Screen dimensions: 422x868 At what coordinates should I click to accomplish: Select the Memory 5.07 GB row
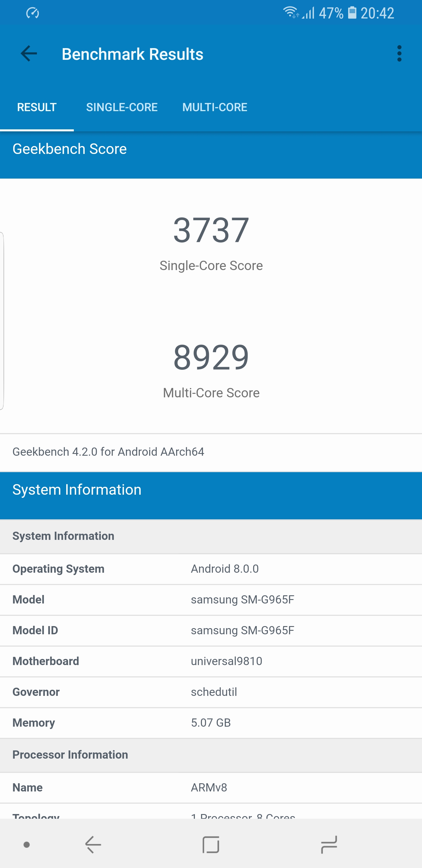click(x=211, y=723)
